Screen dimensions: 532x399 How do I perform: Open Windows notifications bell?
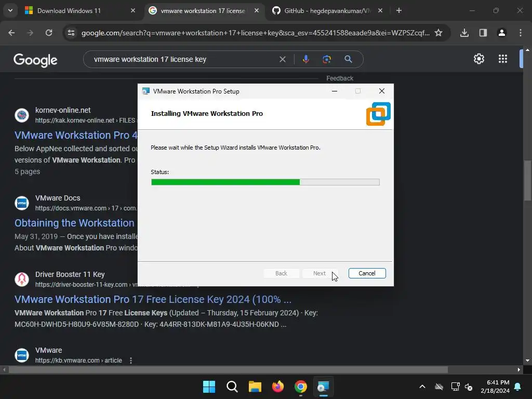click(518, 387)
